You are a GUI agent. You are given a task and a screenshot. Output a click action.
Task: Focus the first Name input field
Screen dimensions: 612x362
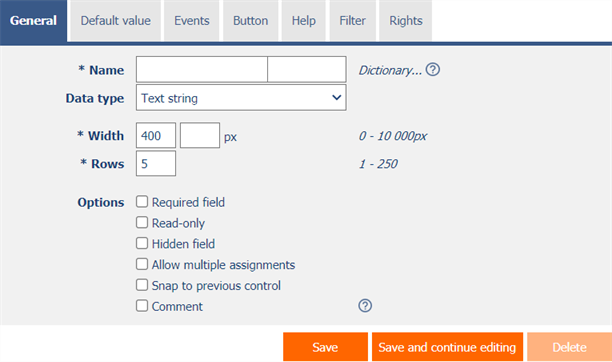pos(202,70)
